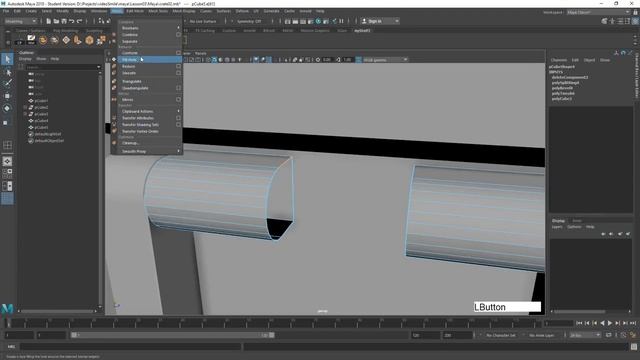Open the Modeling menu set dropdown
The width and height of the screenshot is (640, 360).
point(20,21)
